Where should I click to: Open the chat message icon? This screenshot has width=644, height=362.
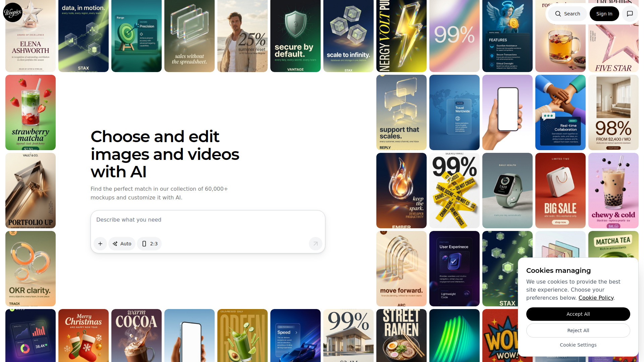tap(630, 14)
